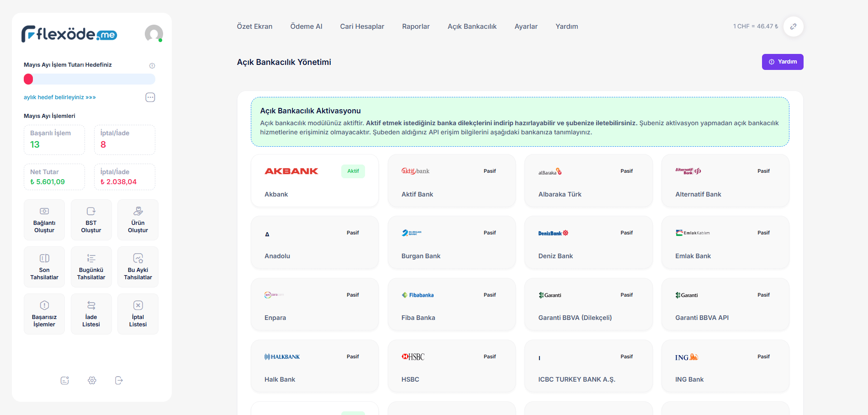Open Bugünkü Tahsilatlar

(91, 267)
